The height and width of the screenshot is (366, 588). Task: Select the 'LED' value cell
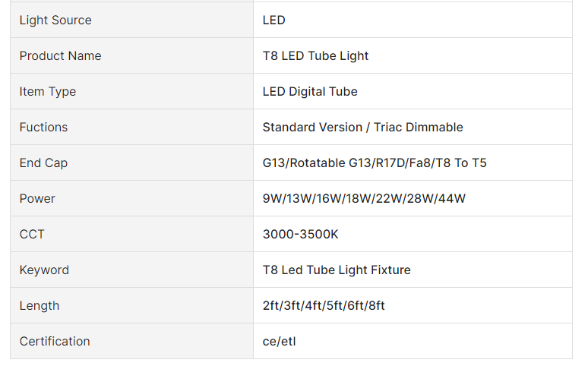click(x=274, y=21)
